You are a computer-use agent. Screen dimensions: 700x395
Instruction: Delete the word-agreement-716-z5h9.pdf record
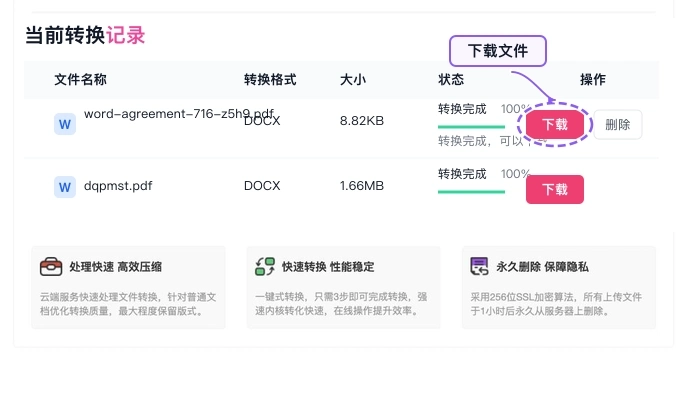pos(618,125)
